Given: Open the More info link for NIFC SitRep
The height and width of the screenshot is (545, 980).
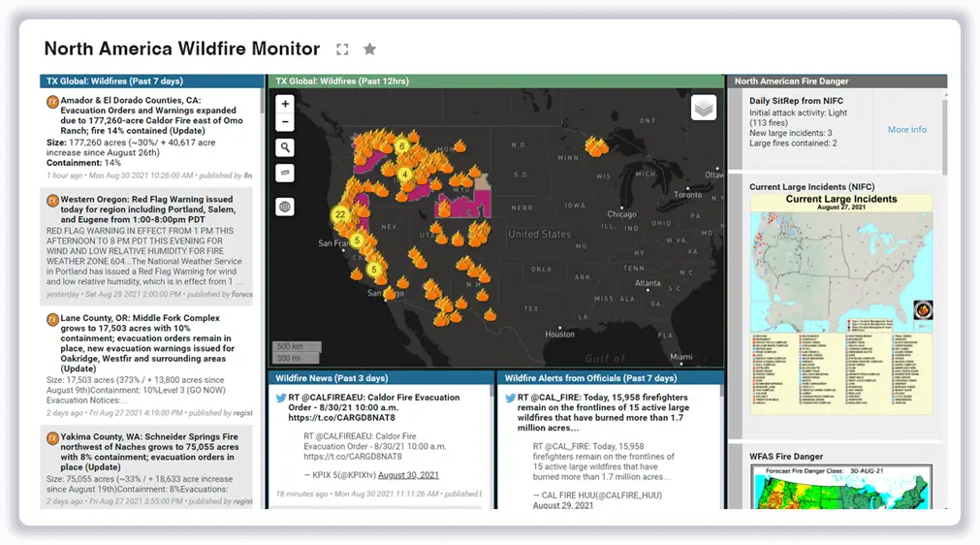Looking at the screenshot, I should click(x=906, y=130).
